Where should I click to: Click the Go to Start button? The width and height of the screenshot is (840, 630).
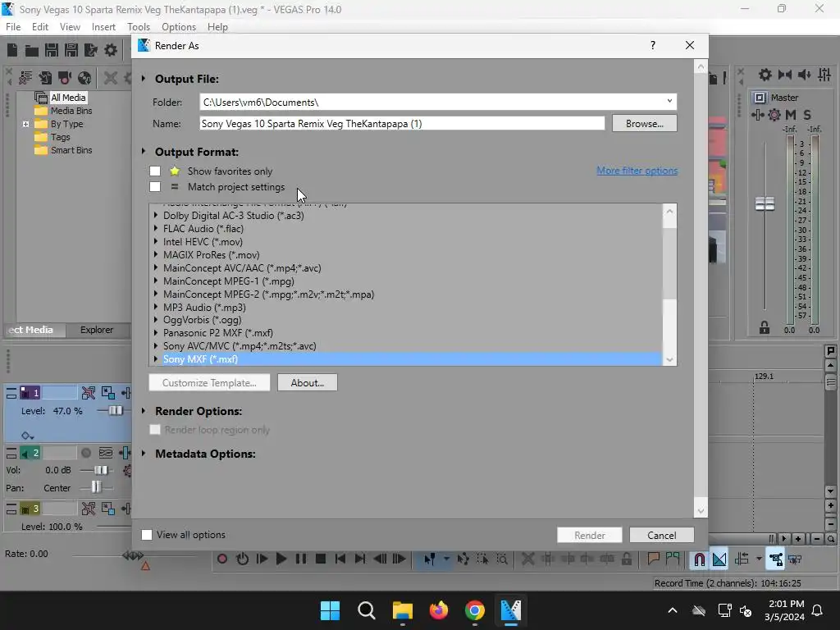tap(340, 559)
